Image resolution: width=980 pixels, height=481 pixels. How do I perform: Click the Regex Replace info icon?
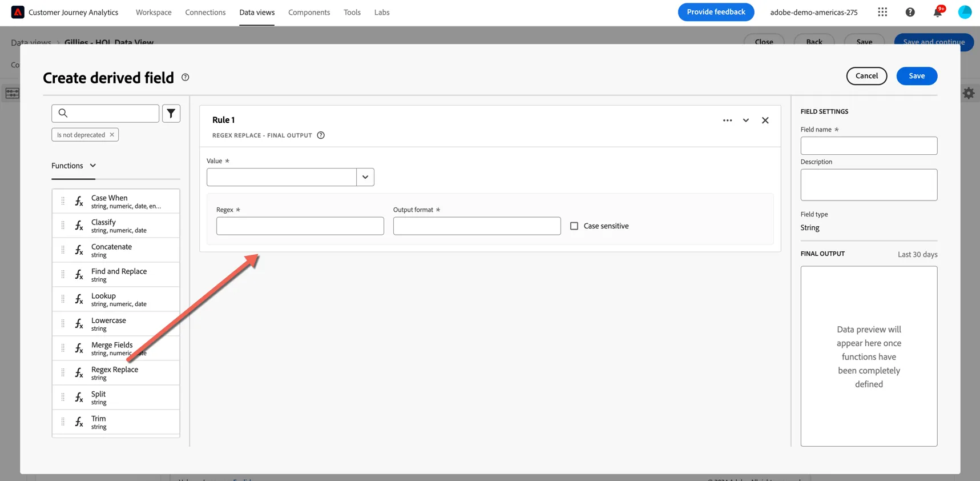point(321,135)
